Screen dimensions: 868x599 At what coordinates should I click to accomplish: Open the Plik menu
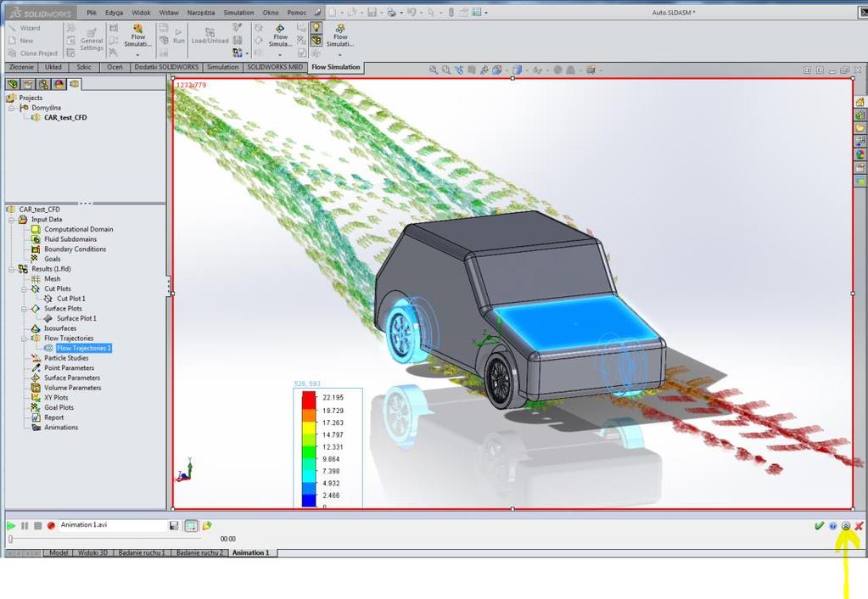(92, 12)
